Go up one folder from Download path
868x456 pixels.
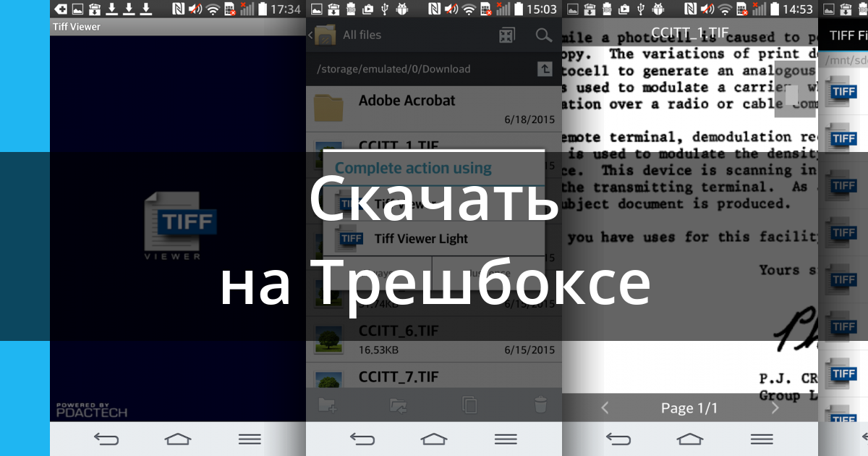pos(545,69)
